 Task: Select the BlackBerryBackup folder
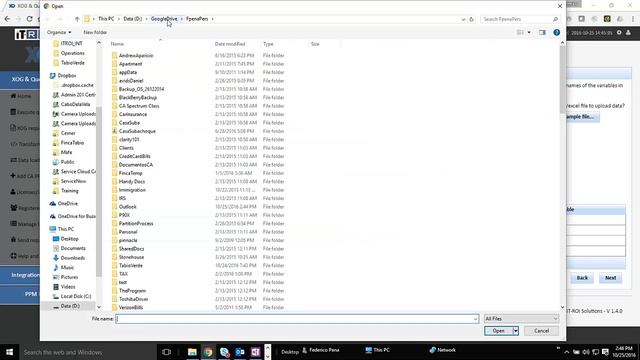click(x=138, y=98)
